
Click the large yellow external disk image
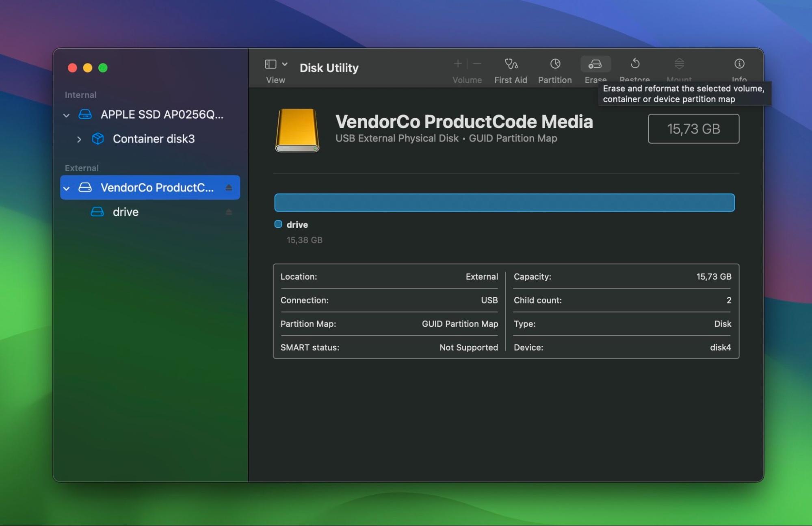pyautogui.click(x=297, y=130)
